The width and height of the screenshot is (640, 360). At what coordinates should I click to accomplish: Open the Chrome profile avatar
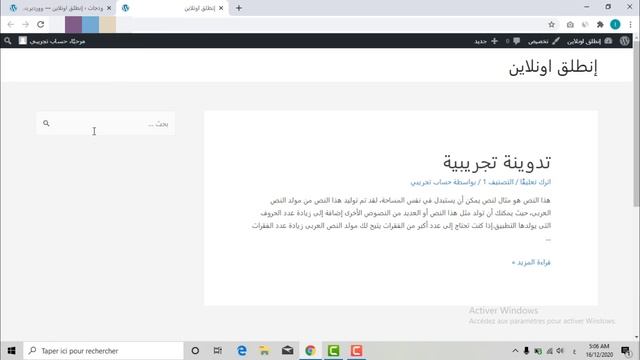615,24
